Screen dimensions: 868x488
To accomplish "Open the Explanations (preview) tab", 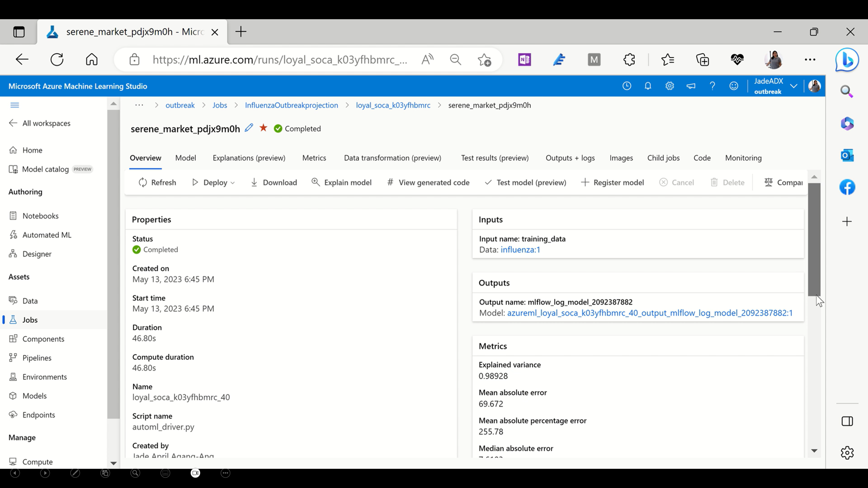I will pyautogui.click(x=249, y=158).
